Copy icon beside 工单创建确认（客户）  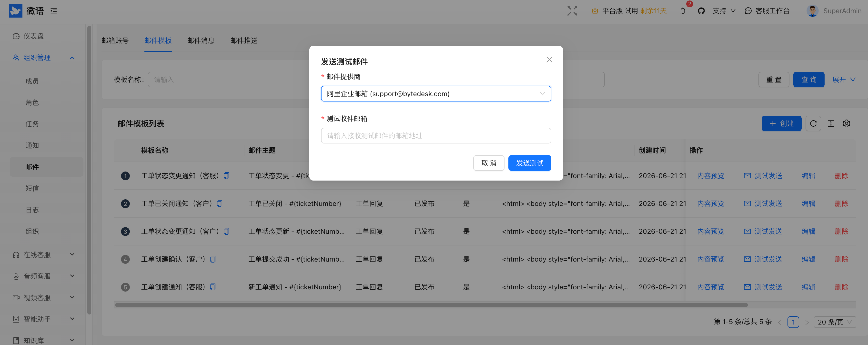[x=213, y=259]
